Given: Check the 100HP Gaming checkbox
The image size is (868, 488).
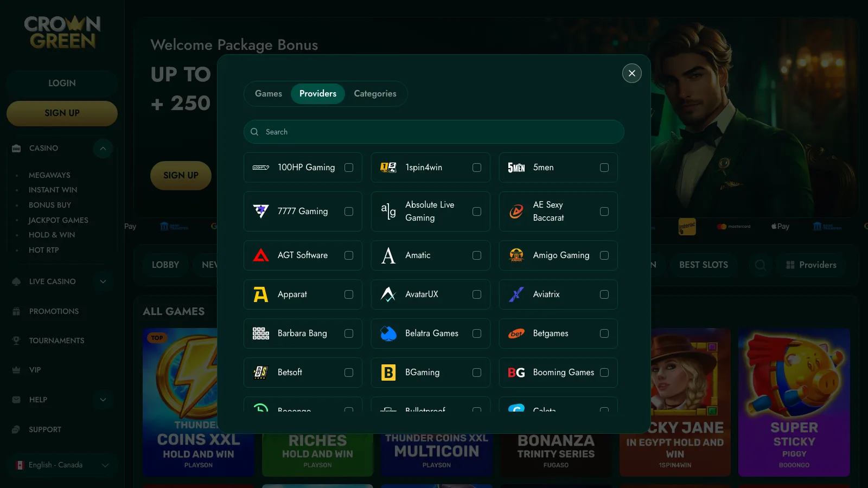Looking at the screenshot, I should pyautogui.click(x=349, y=168).
